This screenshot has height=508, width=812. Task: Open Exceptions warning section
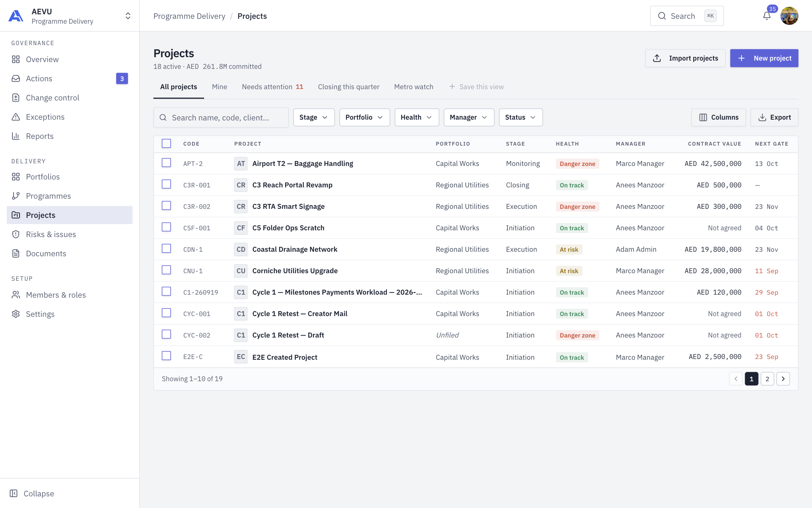pyautogui.click(x=70, y=117)
